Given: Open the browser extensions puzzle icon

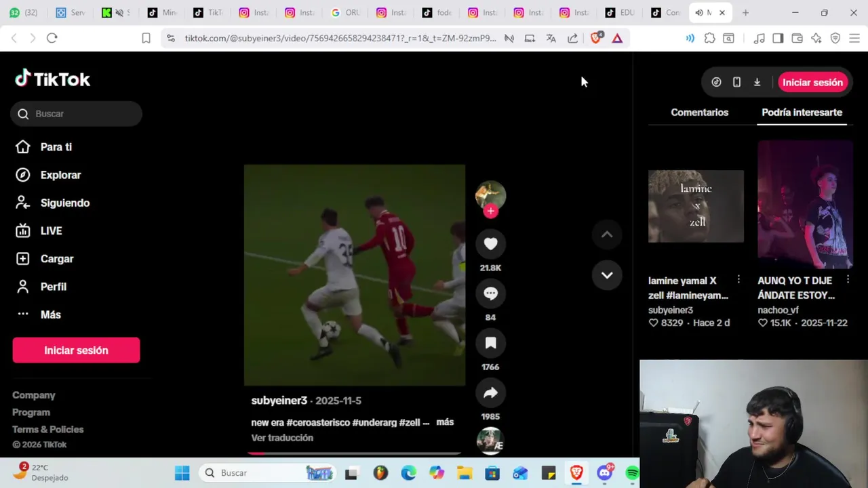Looking at the screenshot, I should [709, 39].
